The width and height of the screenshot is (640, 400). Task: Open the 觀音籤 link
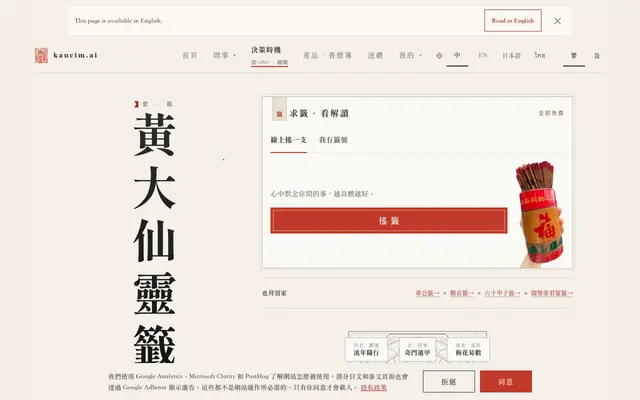[x=462, y=293]
